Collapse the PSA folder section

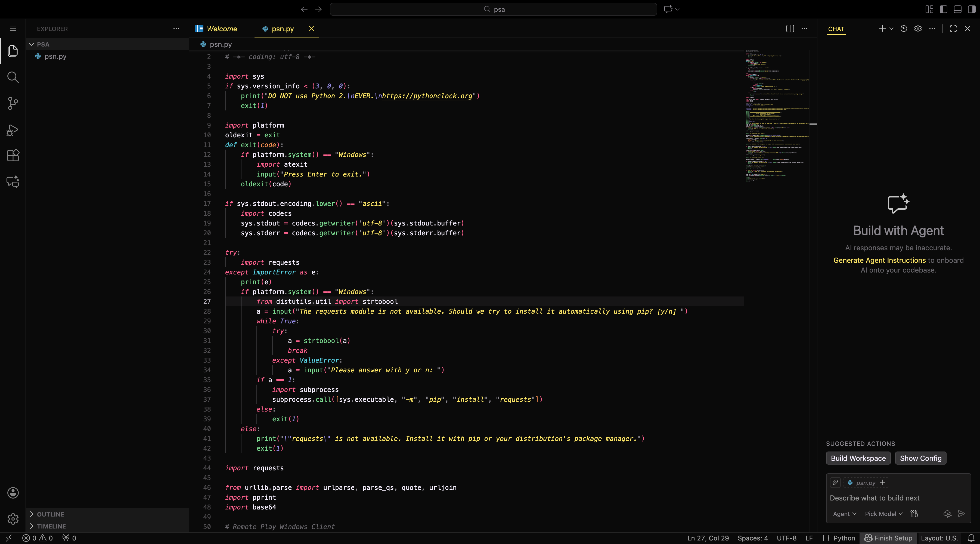(x=32, y=44)
